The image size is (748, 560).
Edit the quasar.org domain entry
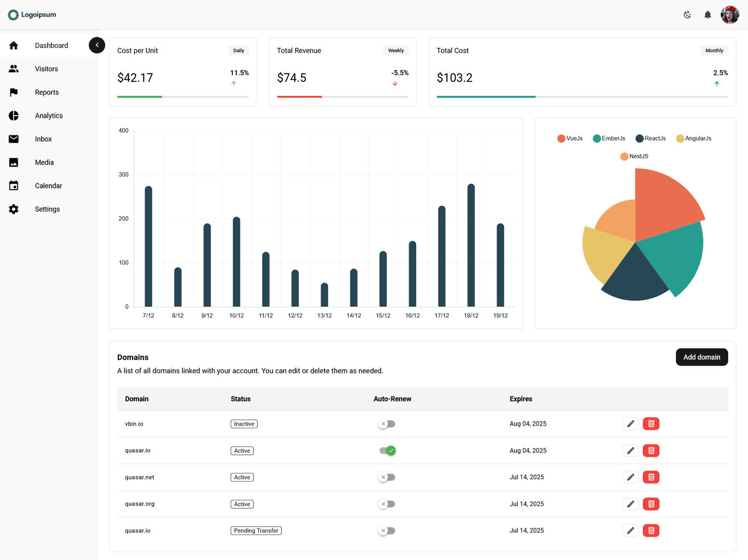[x=630, y=504]
